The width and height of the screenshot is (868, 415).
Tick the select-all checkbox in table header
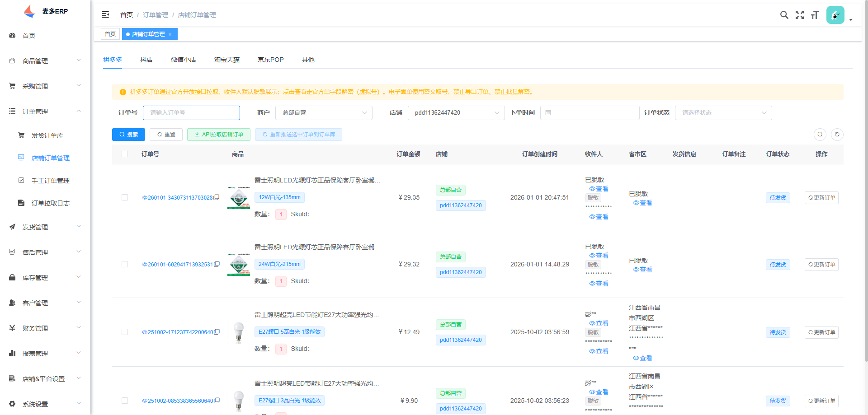125,154
